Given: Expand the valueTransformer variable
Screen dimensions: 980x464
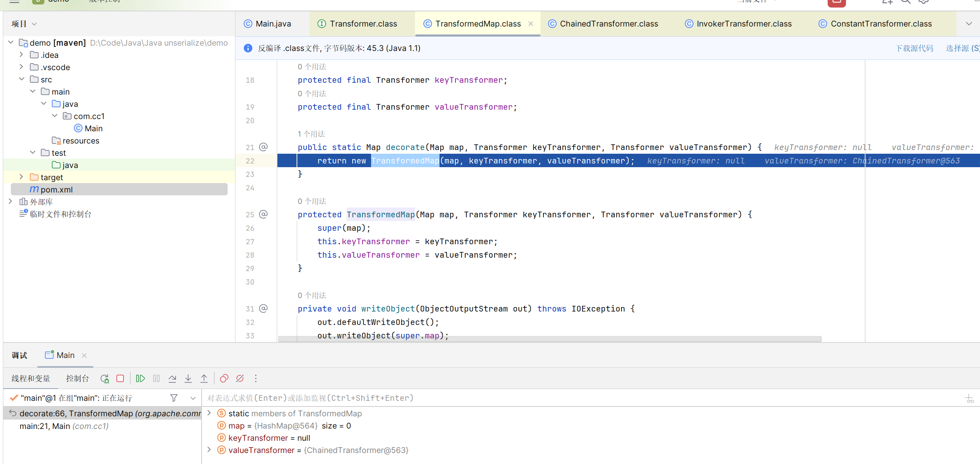Looking at the screenshot, I should point(209,450).
